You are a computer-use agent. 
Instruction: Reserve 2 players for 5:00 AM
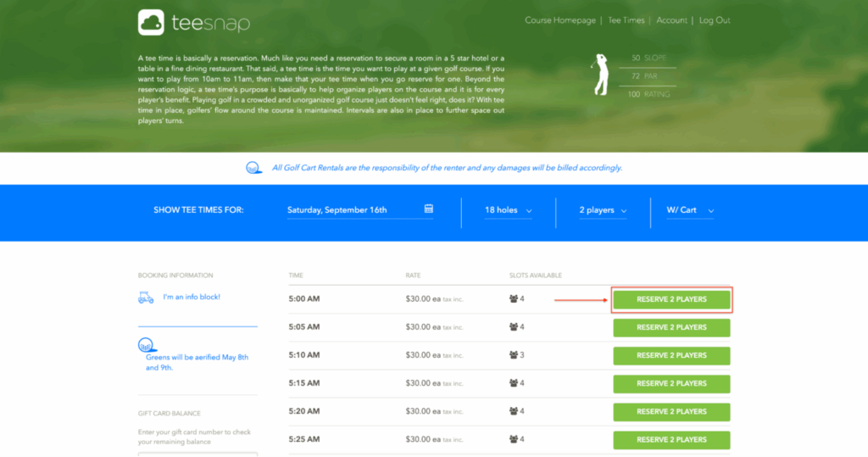coord(671,299)
